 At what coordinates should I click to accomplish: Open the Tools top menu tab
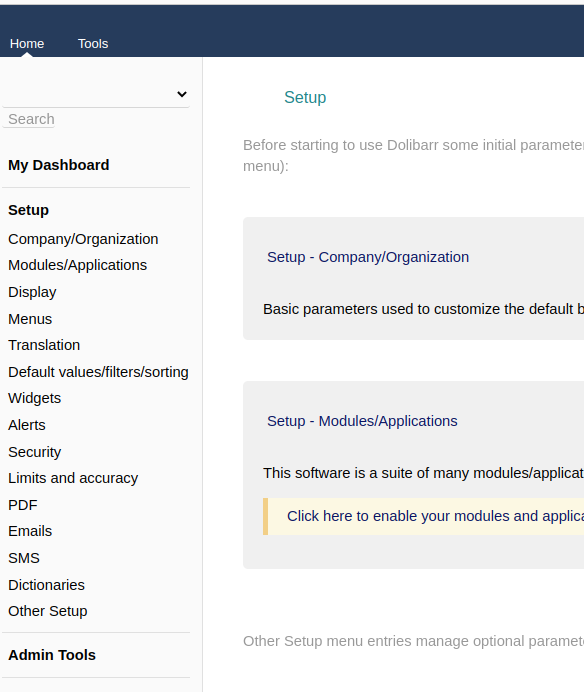93,44
